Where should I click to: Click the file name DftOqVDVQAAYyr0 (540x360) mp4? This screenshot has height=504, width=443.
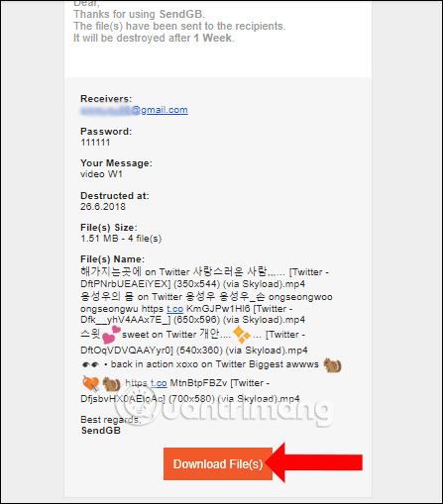(x=194, y=351)
